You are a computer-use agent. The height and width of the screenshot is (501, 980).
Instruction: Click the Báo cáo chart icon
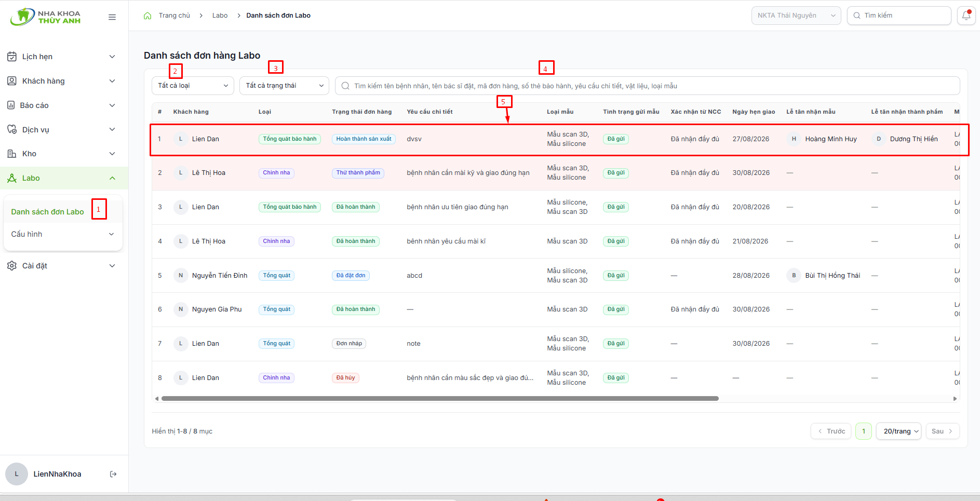[x=11, y=105]
